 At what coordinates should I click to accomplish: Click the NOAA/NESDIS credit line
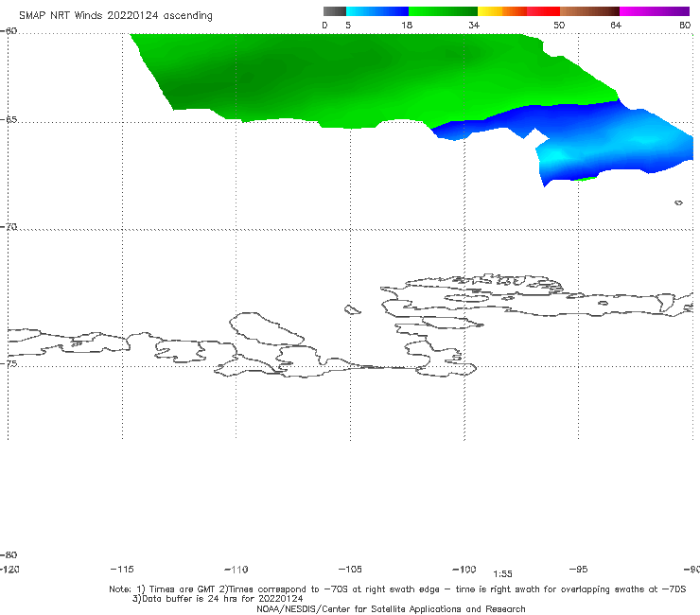(391, 608)
